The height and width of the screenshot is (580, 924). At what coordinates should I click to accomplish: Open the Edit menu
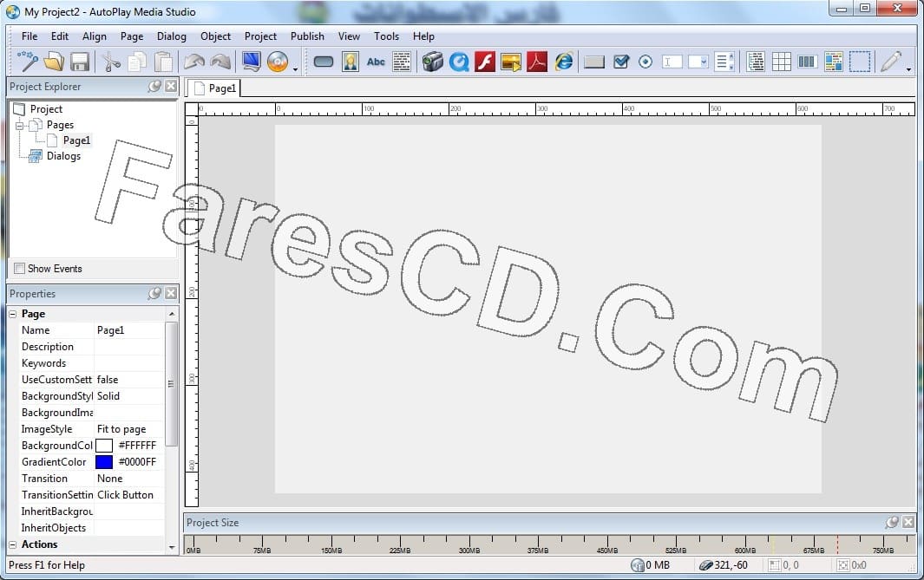[x=60, y=36]
